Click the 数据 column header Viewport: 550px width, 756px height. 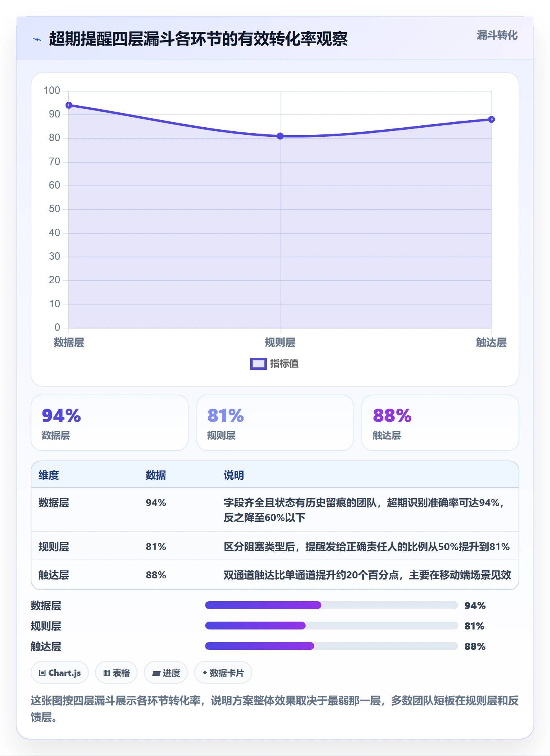tap(156, 475)
